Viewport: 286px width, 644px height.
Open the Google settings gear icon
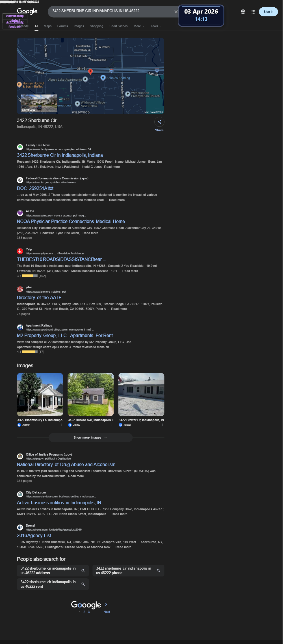pos(243,12)
